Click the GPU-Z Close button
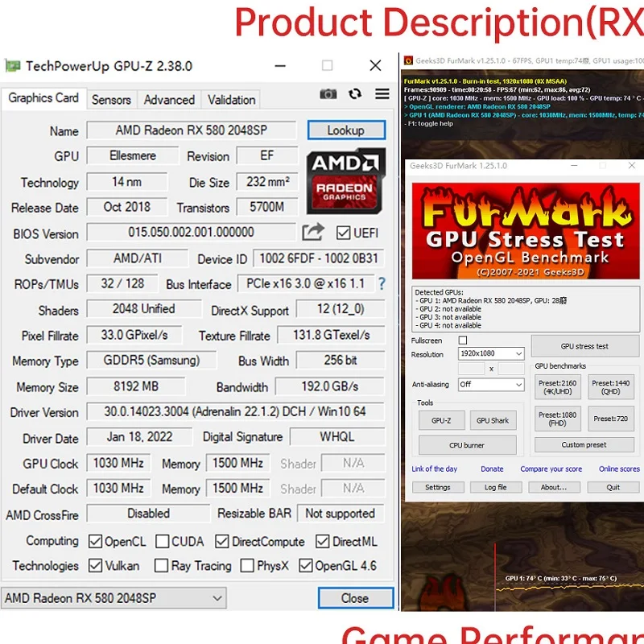The width and height of the screenshot is (644, 644). [355, 598]
